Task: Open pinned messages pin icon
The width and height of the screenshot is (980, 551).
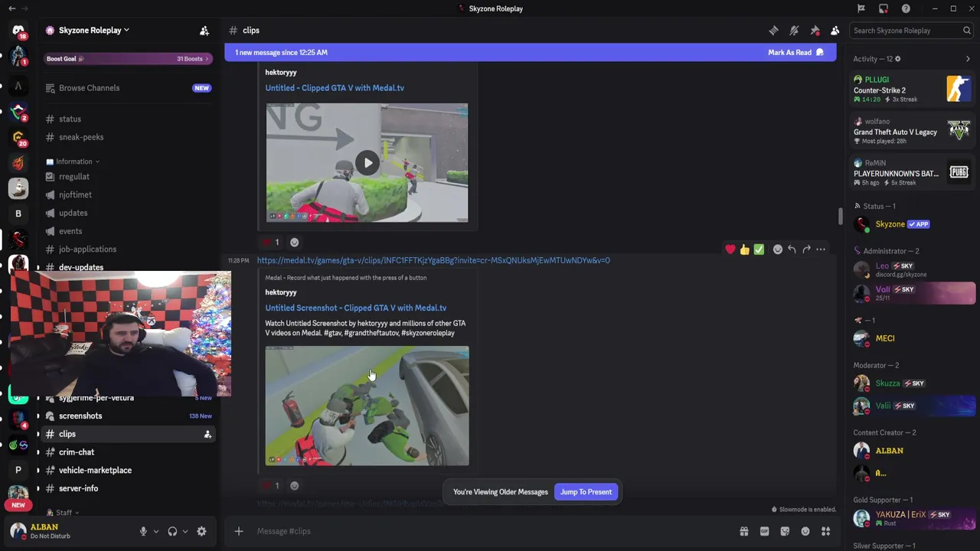Action: [x=815, y=31]
